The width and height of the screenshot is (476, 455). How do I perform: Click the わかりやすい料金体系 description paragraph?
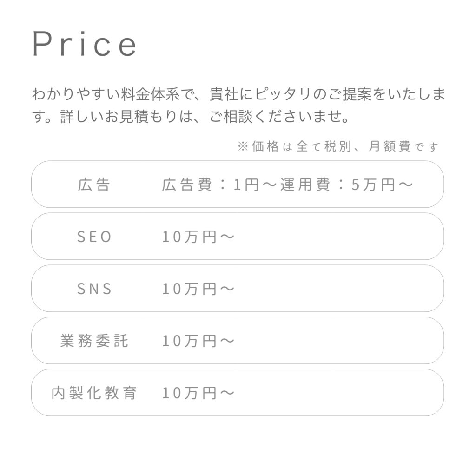coord(238,106)
